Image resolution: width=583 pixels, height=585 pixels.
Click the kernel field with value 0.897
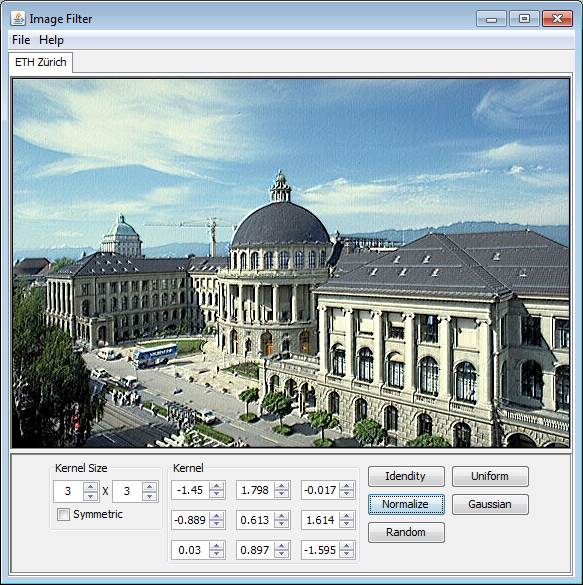click(255, 550)
